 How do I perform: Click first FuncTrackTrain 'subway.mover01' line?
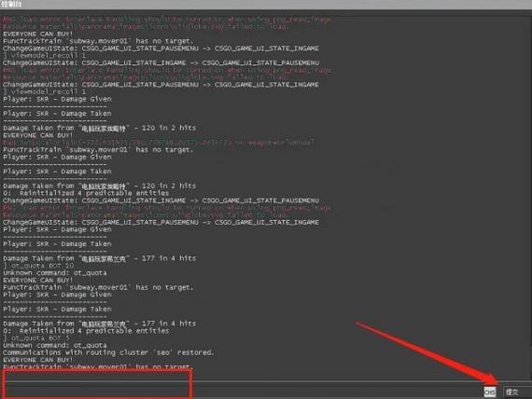click(x=98, y=41)
